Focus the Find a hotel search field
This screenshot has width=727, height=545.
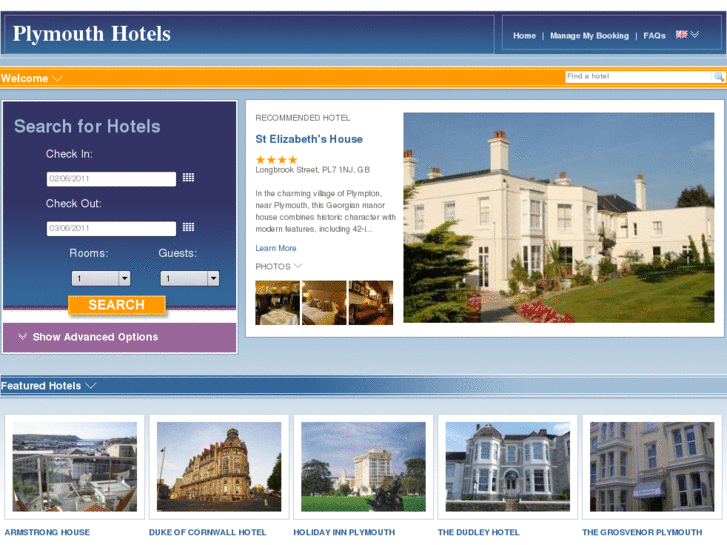click(638, 77)
